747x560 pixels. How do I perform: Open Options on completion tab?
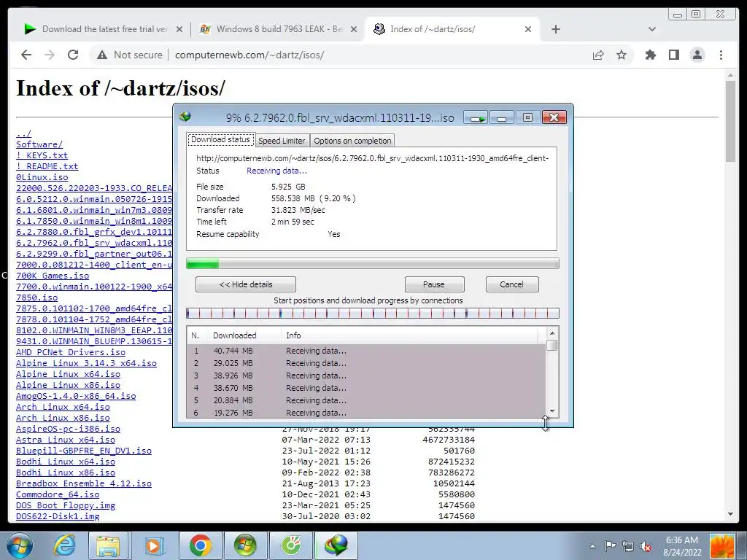(x=352, y=141)
